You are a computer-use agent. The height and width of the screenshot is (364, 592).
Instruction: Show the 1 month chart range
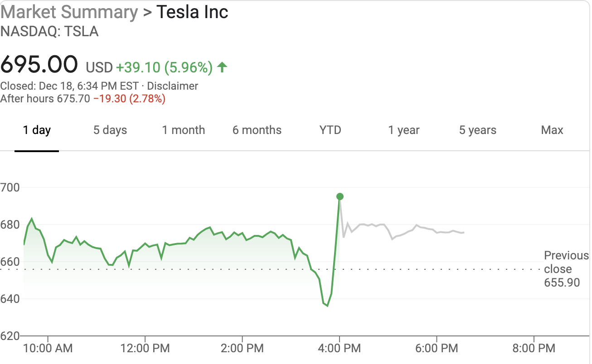pyautogui.click(x=184, y=130)
